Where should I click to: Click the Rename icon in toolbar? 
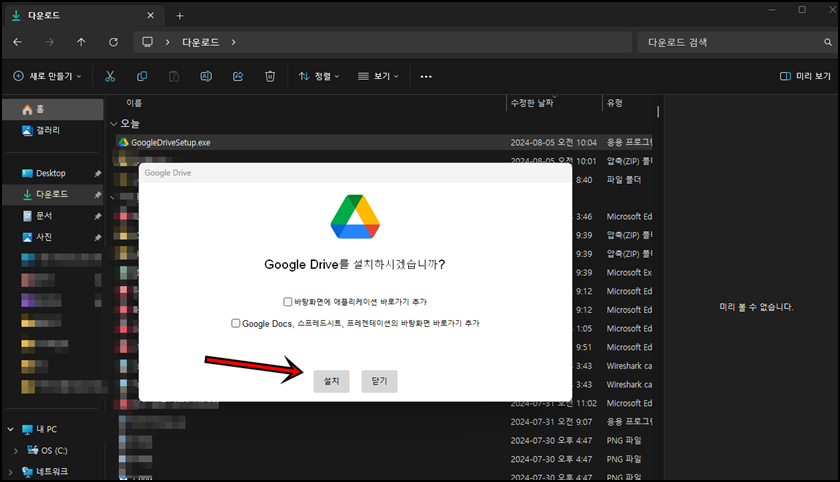pos(206,76)
